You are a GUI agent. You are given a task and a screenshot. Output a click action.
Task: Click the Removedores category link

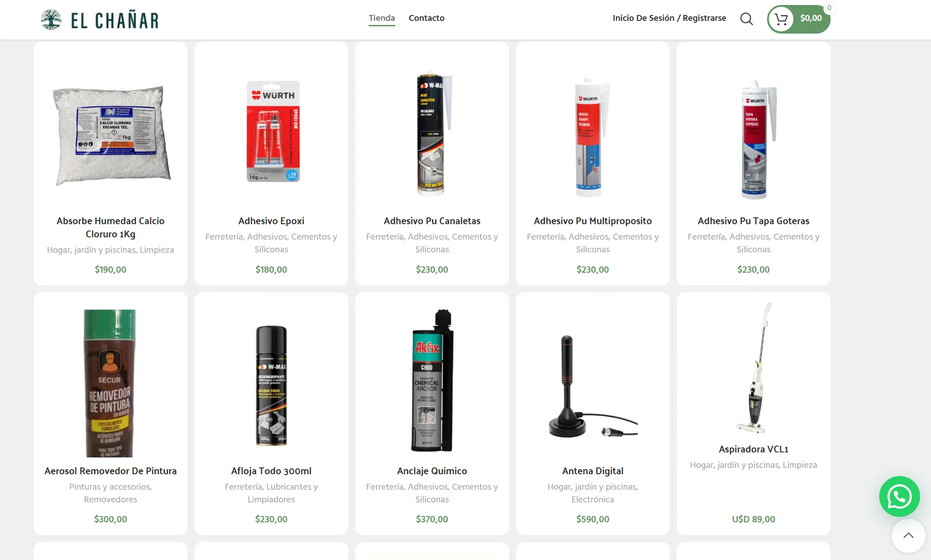(x=110, y=499)
